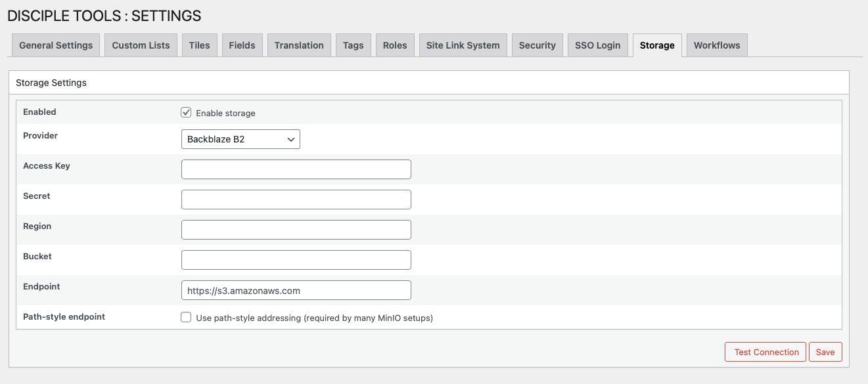
Task: Open the Security tab
Action: pos(537,45)
